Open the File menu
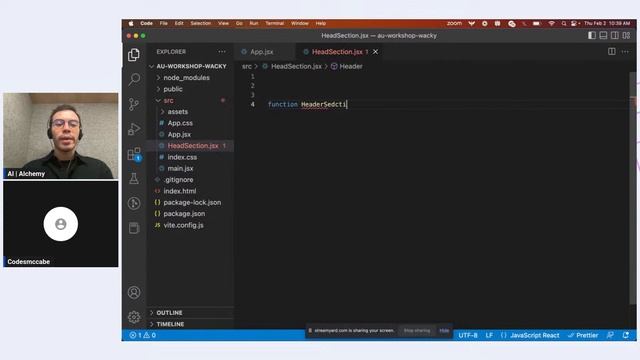 [x=164, y=23]
